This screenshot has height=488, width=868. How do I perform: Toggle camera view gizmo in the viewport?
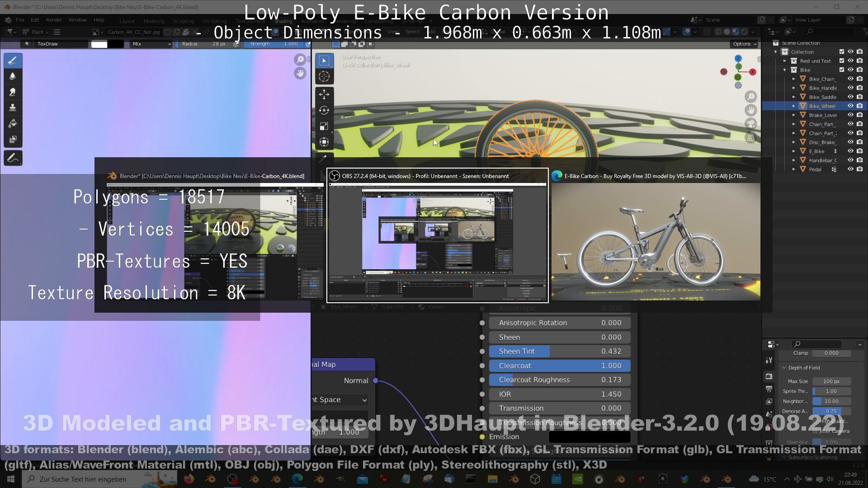click(x=751, y=124)
